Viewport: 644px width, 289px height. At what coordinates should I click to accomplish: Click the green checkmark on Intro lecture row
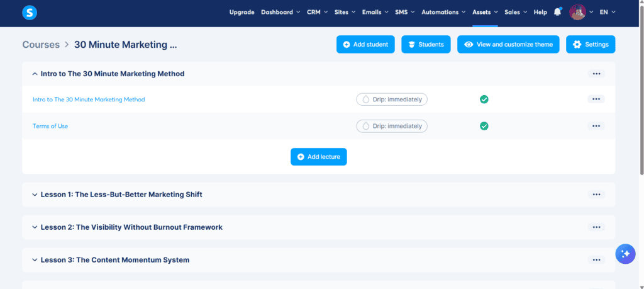(484, 99)
